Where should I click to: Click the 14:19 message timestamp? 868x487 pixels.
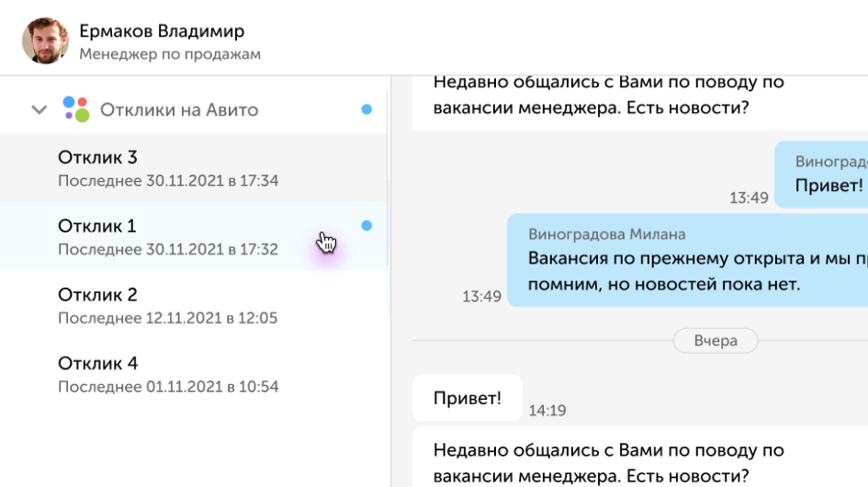click(x=547, y=411)
